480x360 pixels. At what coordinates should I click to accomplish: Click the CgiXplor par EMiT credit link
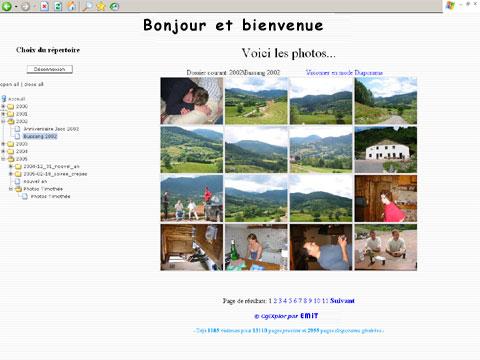286,316
